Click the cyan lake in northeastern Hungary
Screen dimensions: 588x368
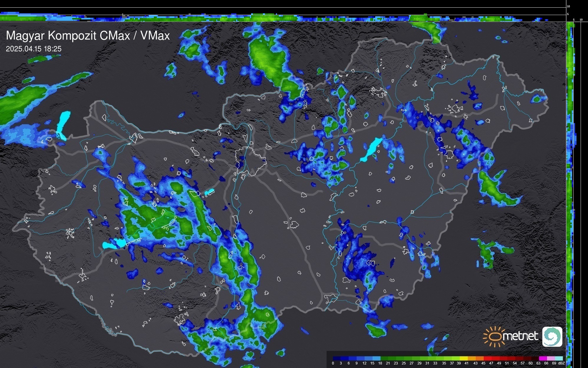pyautogui.click(x=371, y=150)
